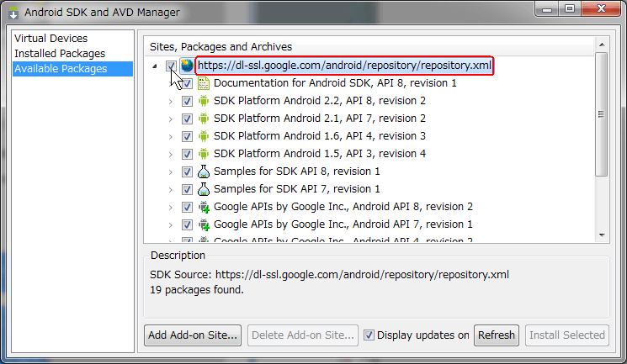Toggle the Display updates only checkbox
The width and height of the screenshot is (627, 364).
tap(369, 335)
